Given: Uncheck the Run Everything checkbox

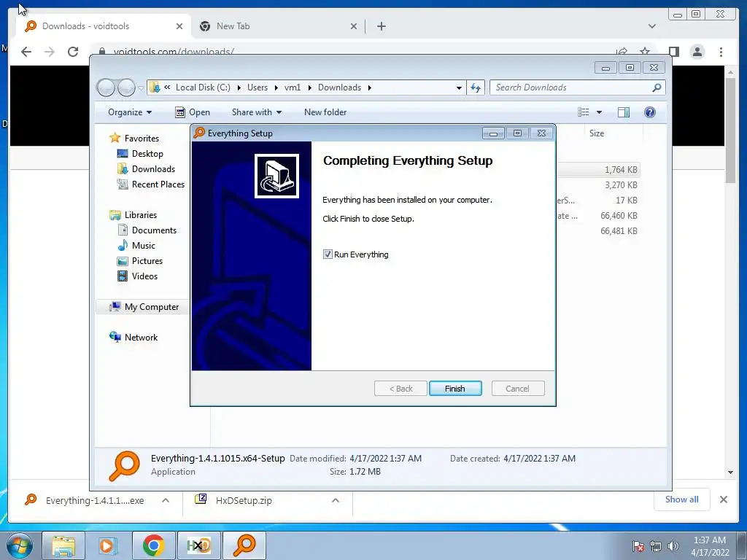Looking at the screenshot, I should 328,254.
